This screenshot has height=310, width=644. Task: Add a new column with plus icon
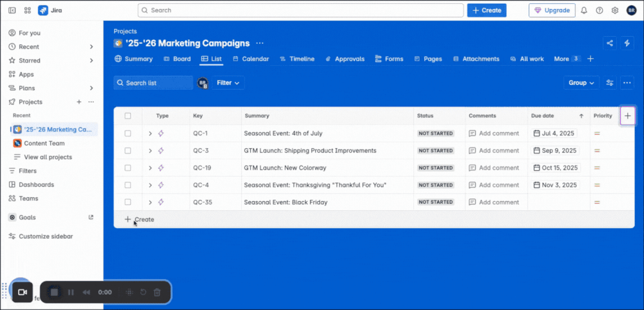(628, 116)
